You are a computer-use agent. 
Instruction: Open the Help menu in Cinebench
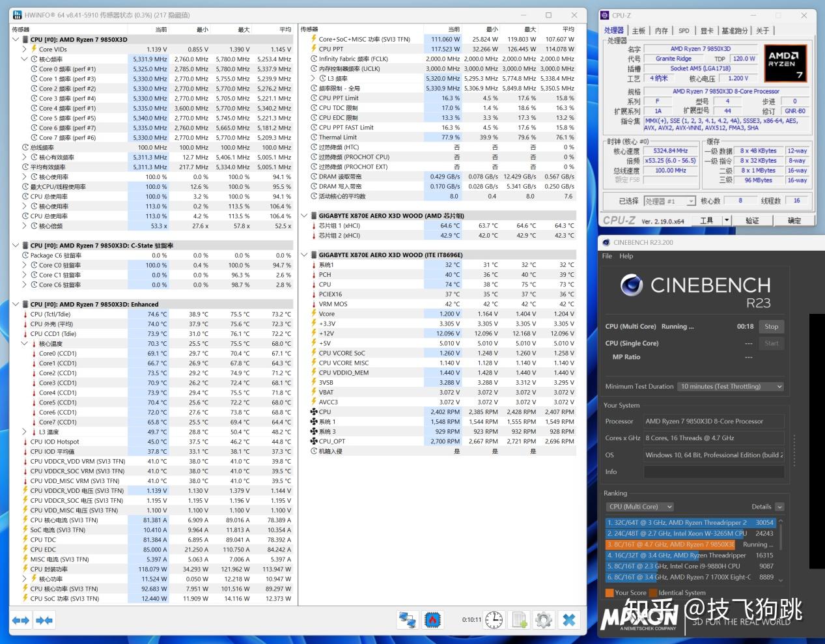(x=626, y=256)
